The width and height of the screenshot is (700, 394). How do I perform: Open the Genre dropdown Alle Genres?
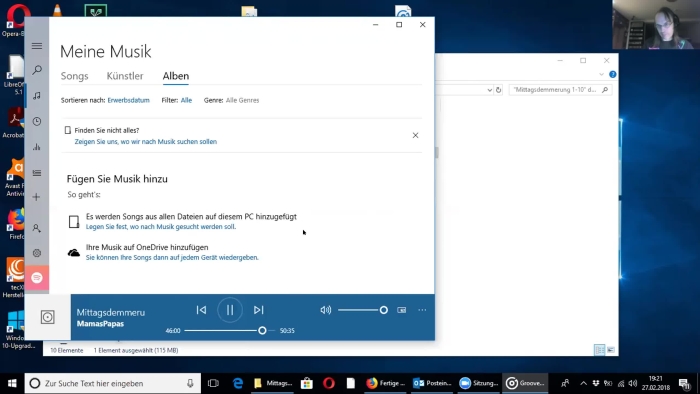tap(242, 100)
